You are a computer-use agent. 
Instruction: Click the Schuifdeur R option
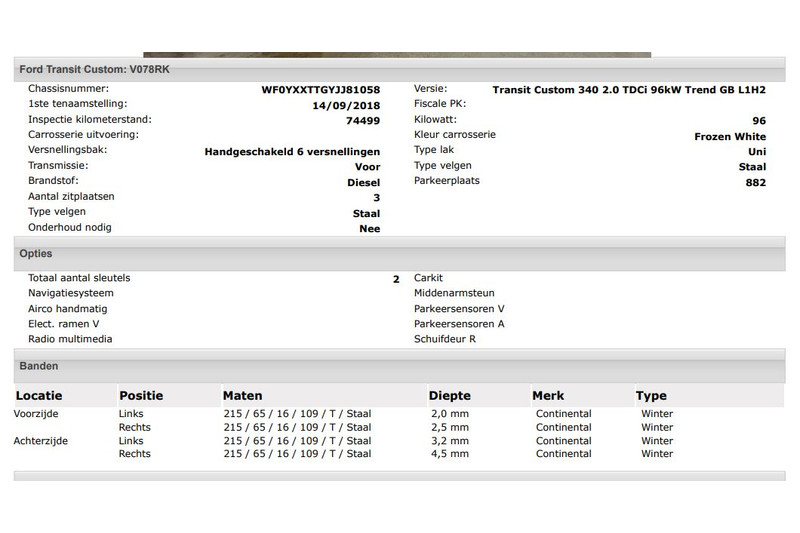[445, 339]
